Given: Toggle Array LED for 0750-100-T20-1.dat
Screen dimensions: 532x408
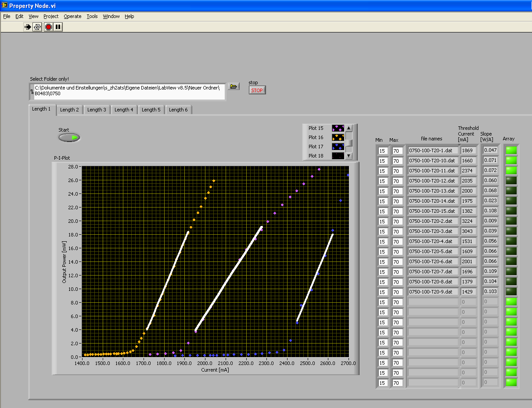Looking at the screenshot, I should pos(511,150).
